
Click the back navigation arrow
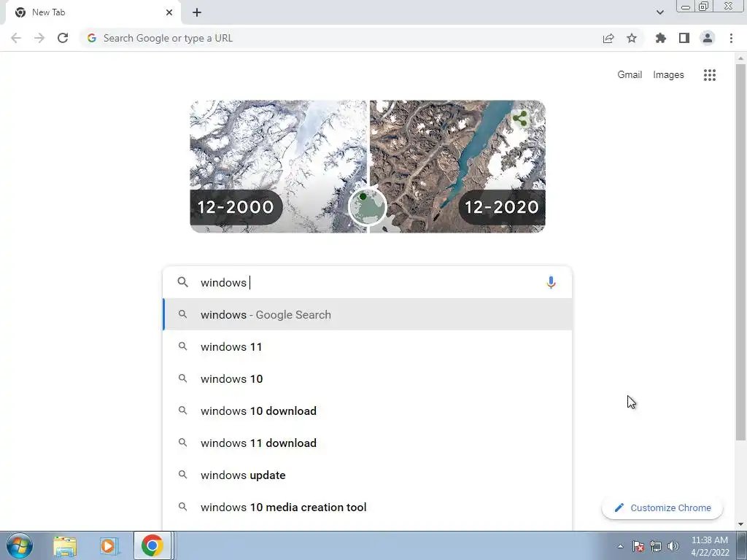click(16, 38)
